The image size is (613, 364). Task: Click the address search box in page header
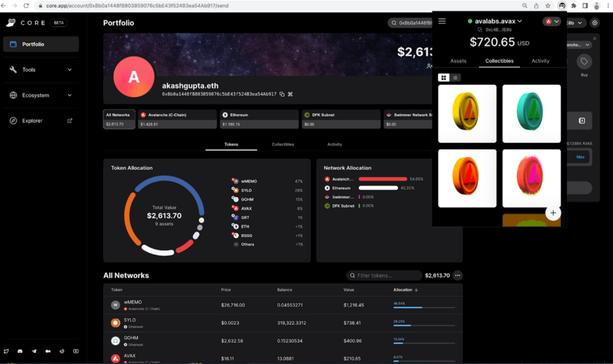(410, 23)
